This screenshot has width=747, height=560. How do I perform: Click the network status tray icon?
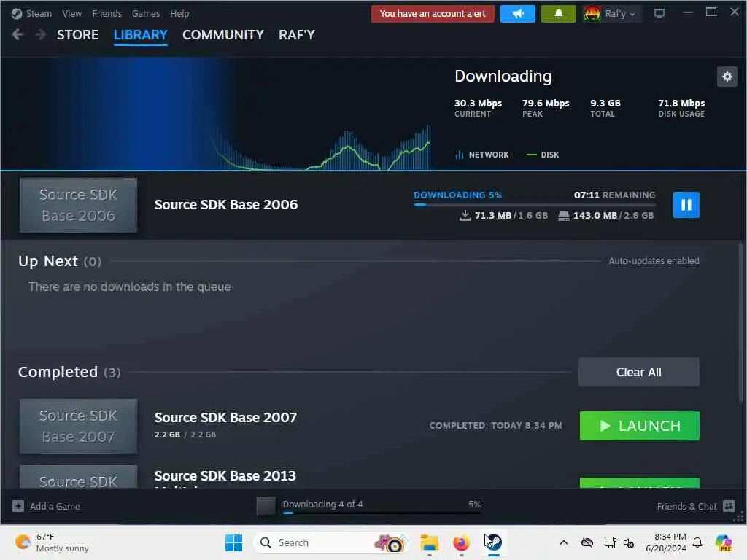coord(610,542)
